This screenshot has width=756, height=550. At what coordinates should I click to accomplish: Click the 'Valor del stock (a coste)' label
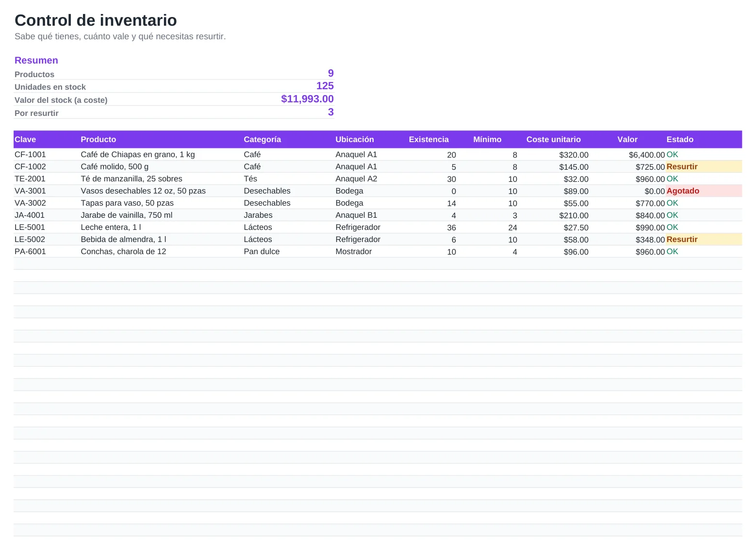pos(61,100)
